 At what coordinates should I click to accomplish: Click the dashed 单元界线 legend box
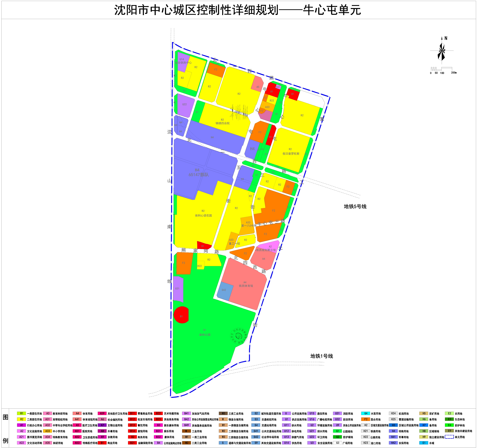click(449, 437)
